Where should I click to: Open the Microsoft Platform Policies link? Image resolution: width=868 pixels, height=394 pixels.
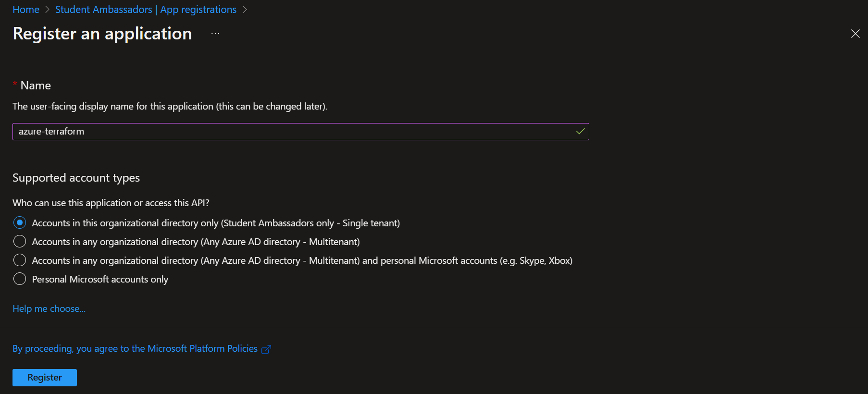coord(135,348)
